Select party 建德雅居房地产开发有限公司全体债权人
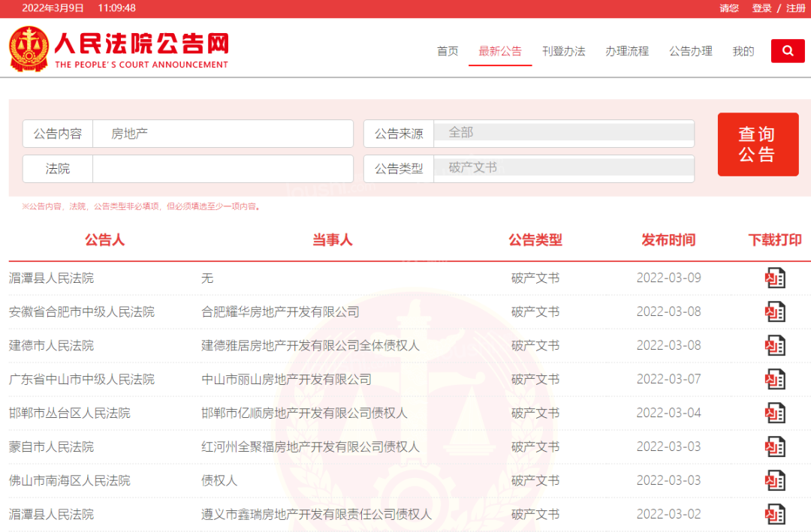The width and height of the screenshot is (811, 532). coord(310,345)
